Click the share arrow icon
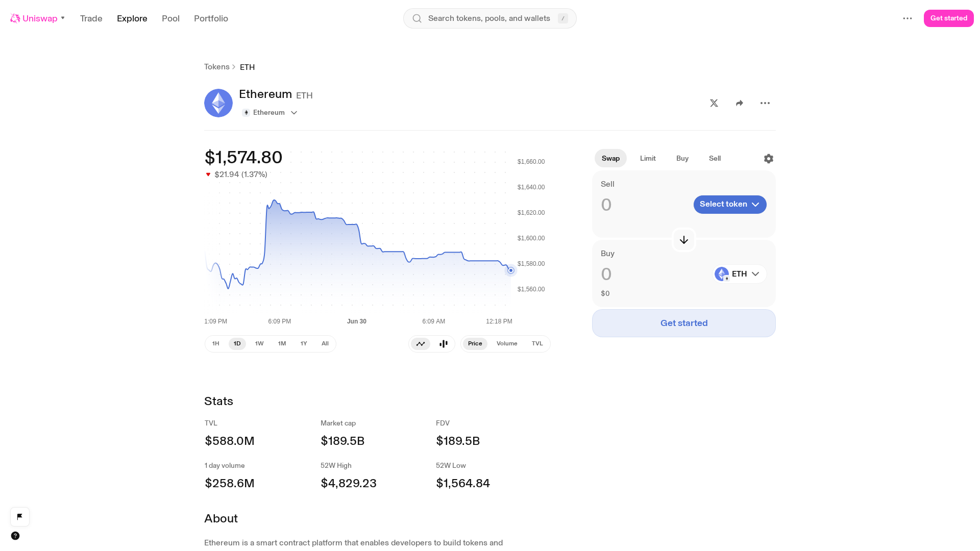This screenshot has width=980, height=551. [740, 103]
